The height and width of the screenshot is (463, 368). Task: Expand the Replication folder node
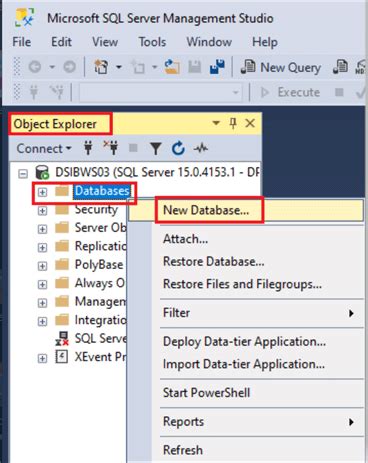coord(42,247)
